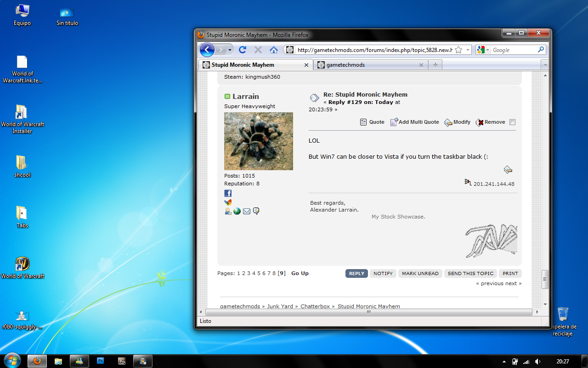Click the Stop loading X icon
Screen dimensions: 588x368
point(258,50)
